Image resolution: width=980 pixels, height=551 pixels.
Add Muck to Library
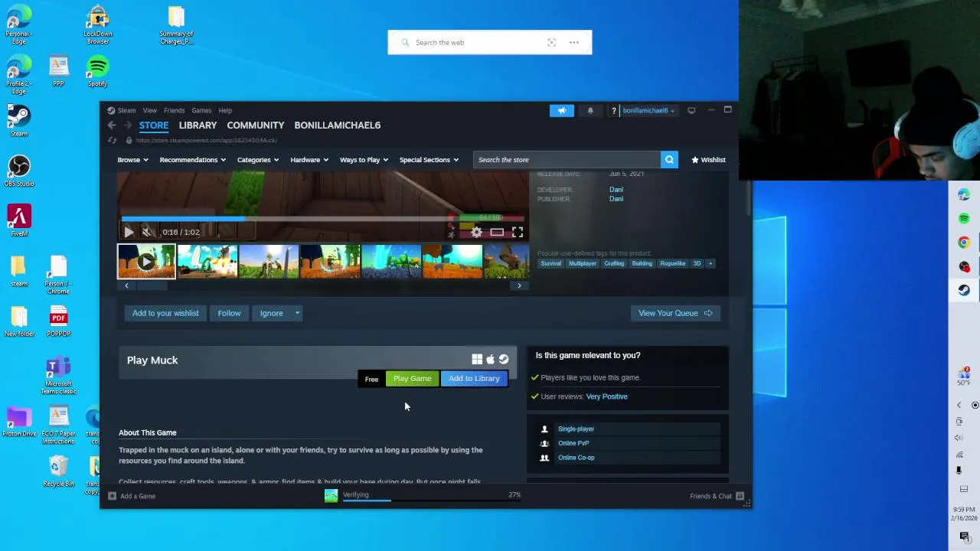474,379
